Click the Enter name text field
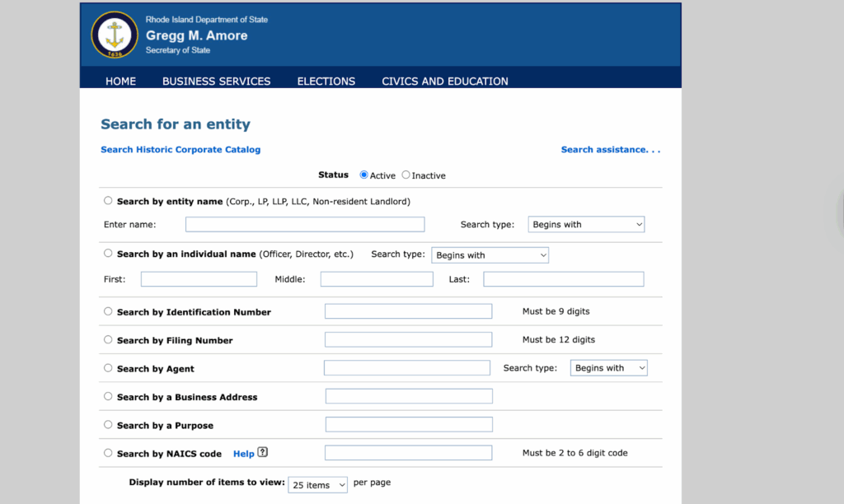The image size is (844, 504). [304, 224]
